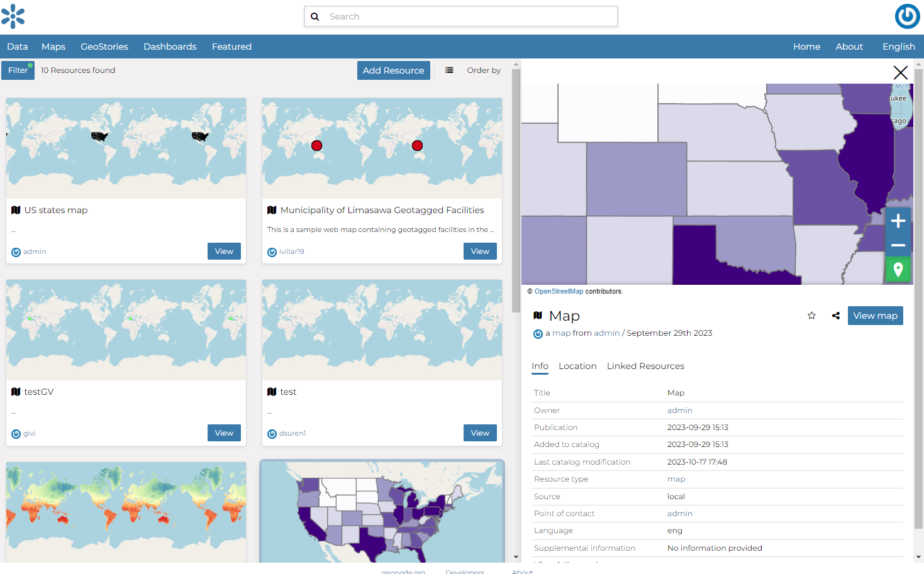The image size is (924, 574).
Task: Click the Add Resource button
Action: tap(393, 70)
